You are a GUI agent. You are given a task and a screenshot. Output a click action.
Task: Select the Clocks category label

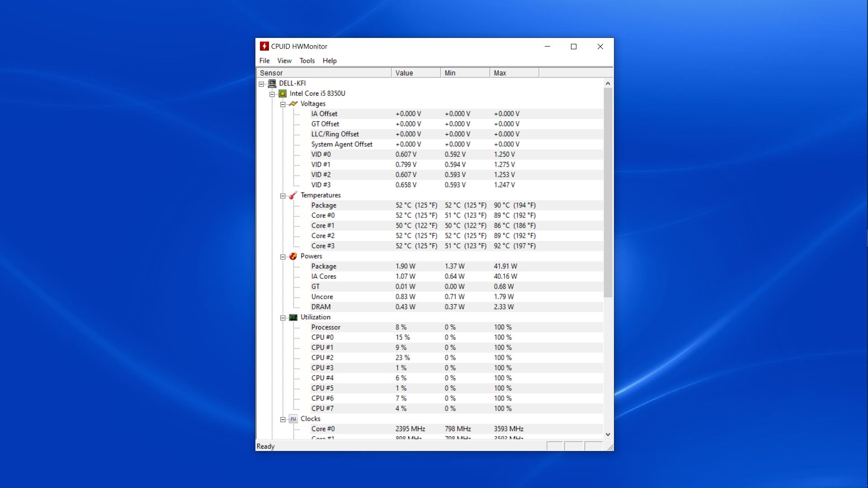311,419
